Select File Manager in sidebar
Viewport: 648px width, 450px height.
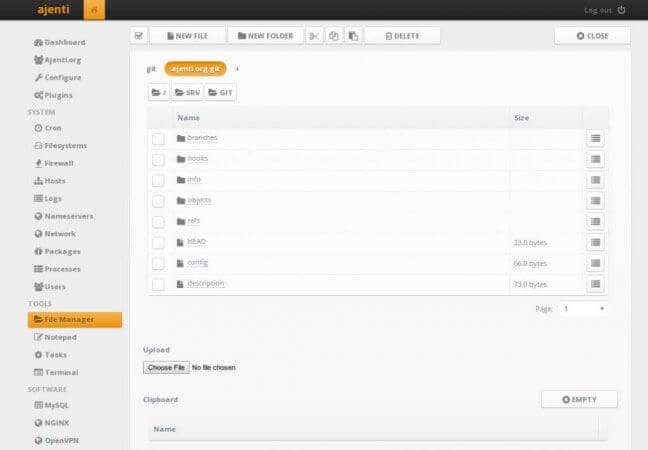75,320
